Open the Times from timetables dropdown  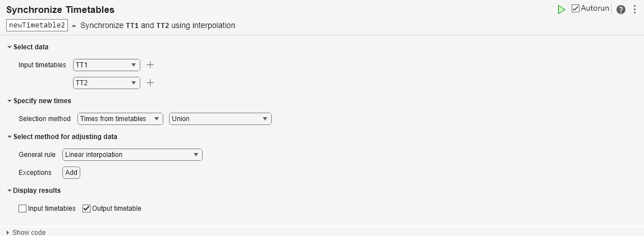point(120,119)
